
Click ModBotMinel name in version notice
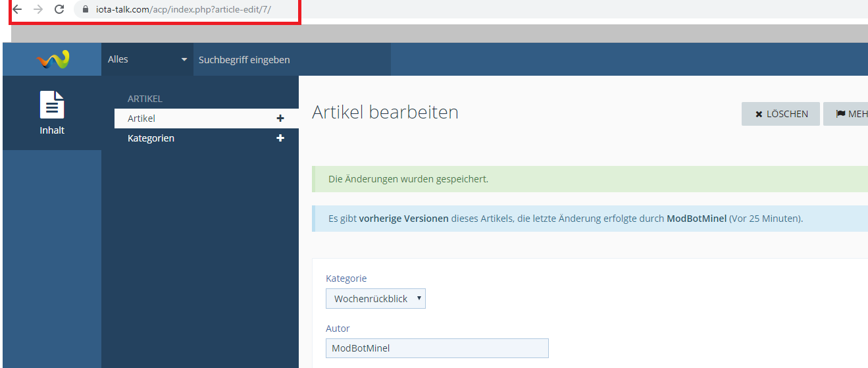[697, 219]
